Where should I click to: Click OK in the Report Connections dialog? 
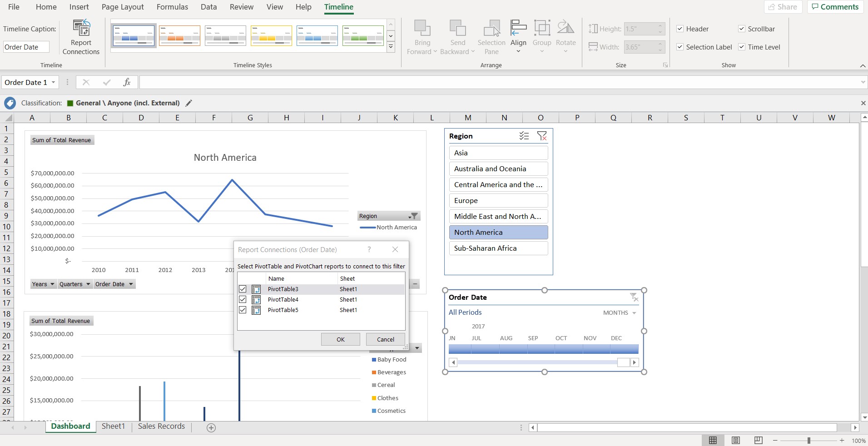coord(340,339)
